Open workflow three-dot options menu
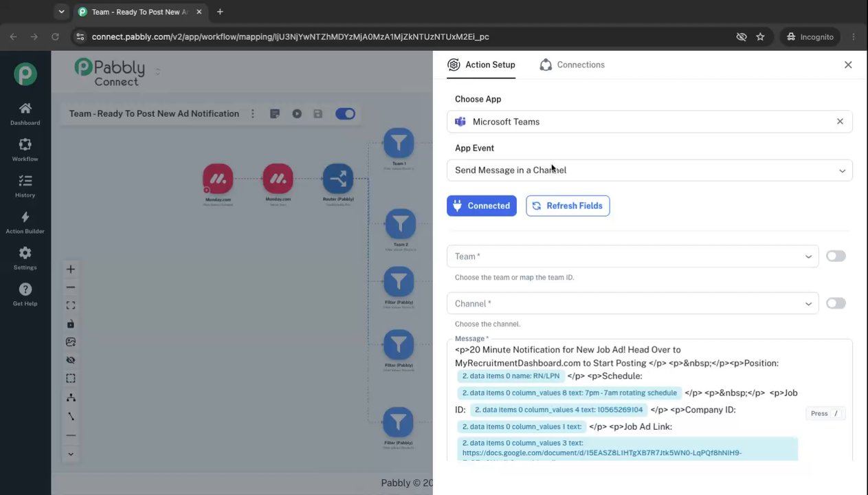868x495 pixels. click(253, 113)
